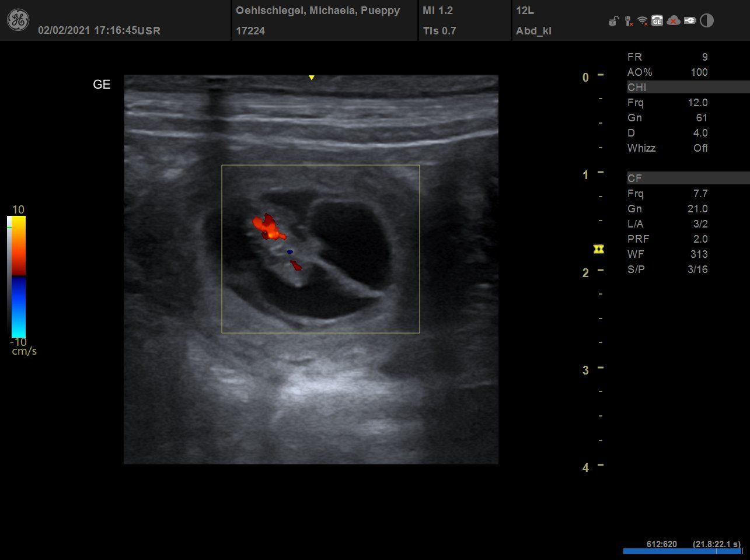Click the open padlock status icon
This screenshot has height=560, width=750.
[x=613, y=22]
